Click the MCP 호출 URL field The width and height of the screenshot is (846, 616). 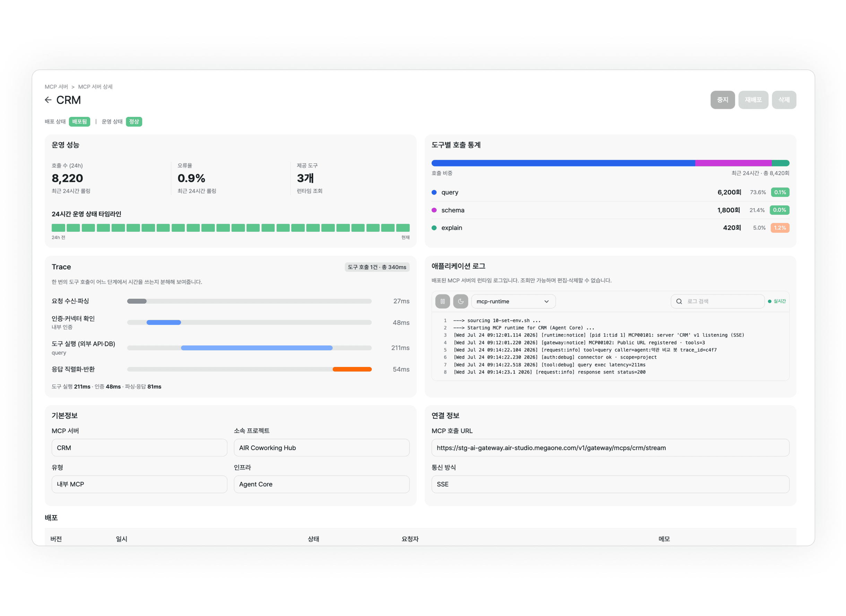coord(610,448)
